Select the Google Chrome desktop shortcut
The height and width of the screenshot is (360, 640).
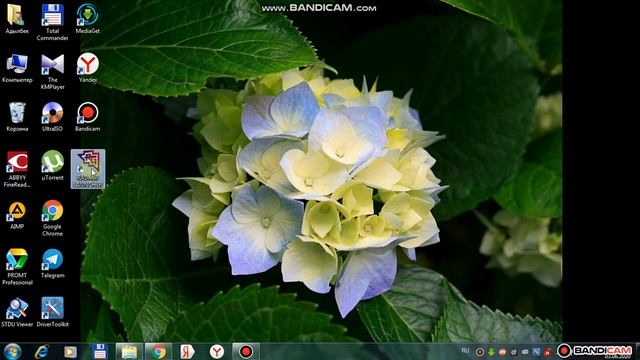pos(52,218)
